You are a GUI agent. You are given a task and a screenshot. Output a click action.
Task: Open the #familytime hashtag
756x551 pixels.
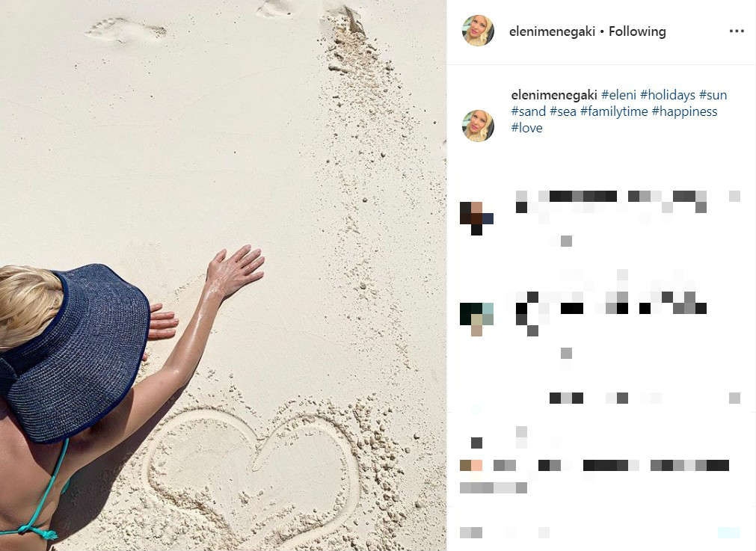[x=614, y=111]
